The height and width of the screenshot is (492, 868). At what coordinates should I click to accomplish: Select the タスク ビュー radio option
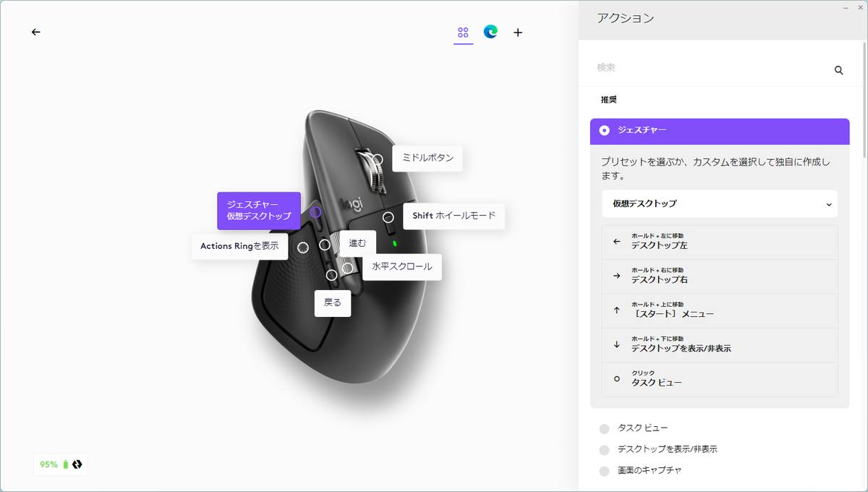click(x=605, y=428)
